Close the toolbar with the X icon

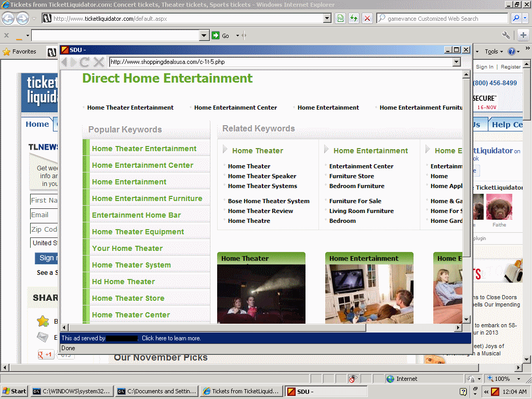[6, 35]
